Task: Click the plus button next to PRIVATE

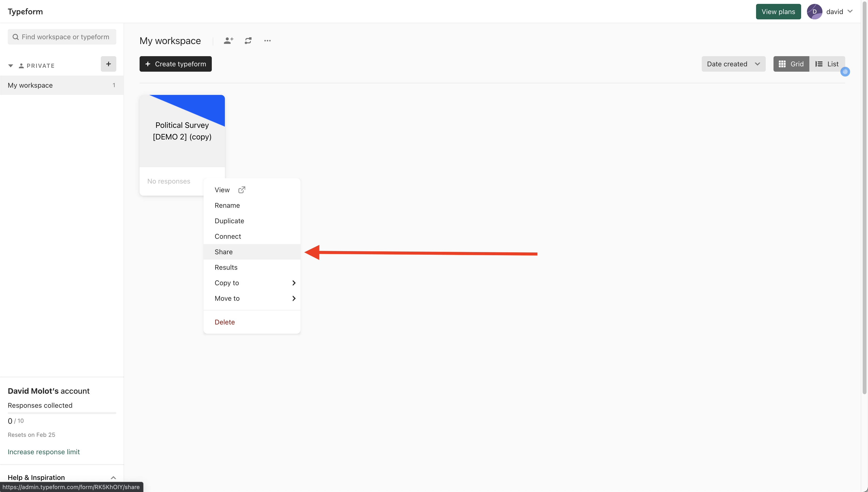Action: pos(108,64)
